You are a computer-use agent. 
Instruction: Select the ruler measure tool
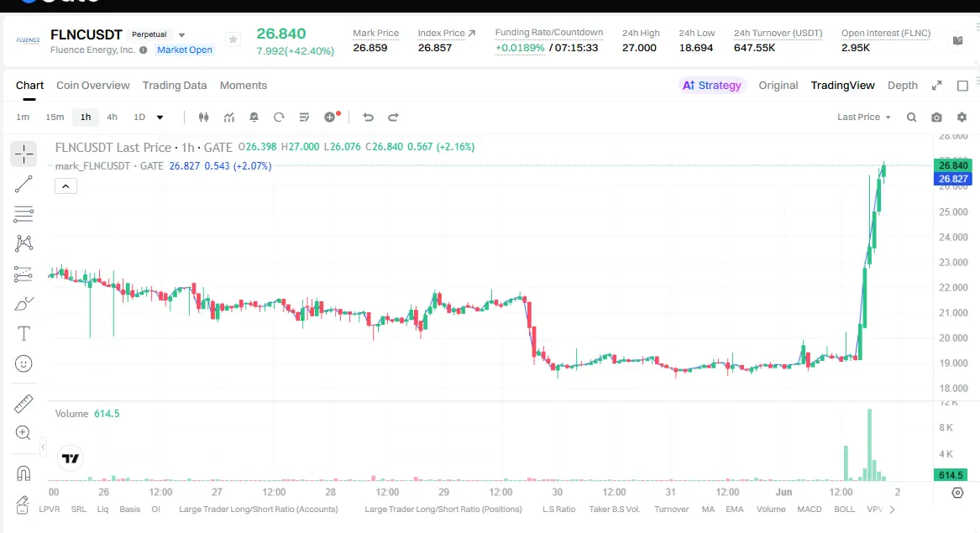pyautogui.click(x=24, y=404)
